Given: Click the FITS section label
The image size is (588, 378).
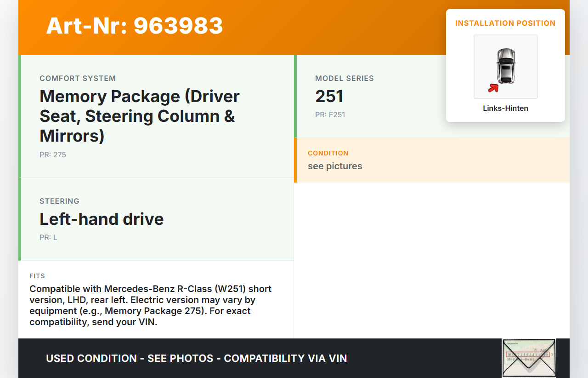Looking at the screenshot, I should (x=37, y=276).
